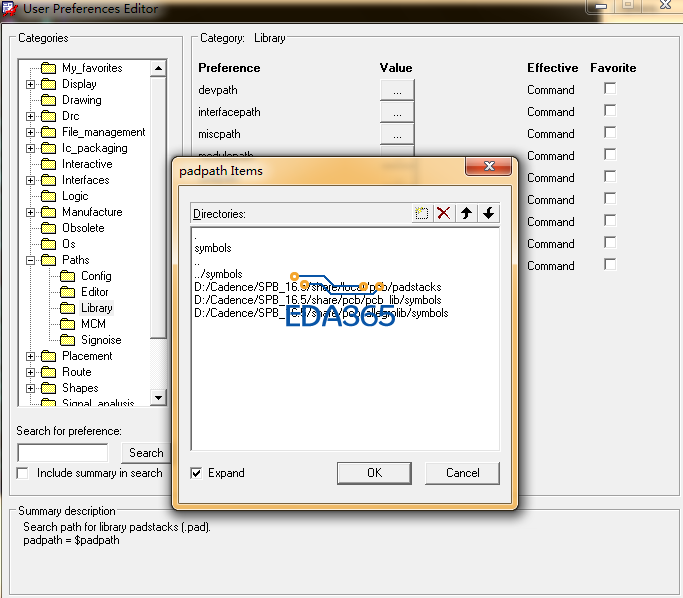Open miscpath value editor button
Viewport: 683px width, 598px height.
tap(397, 134)
